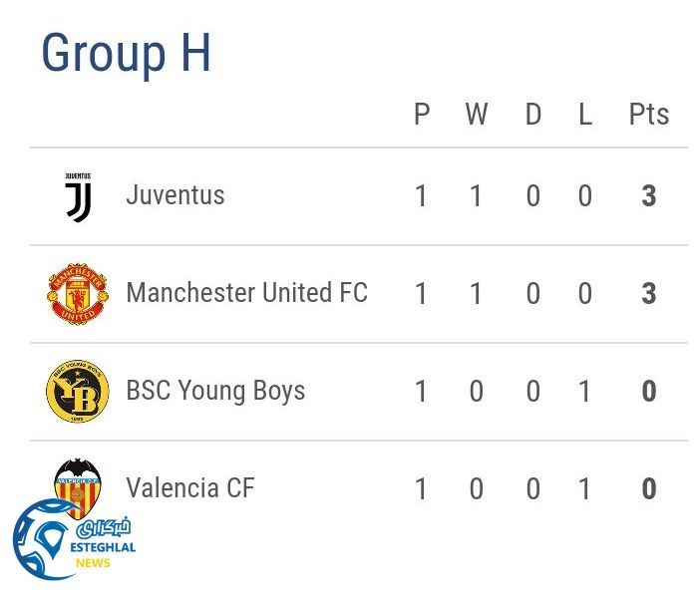
Task: Click Juventus points value
Action: [649, 196]
